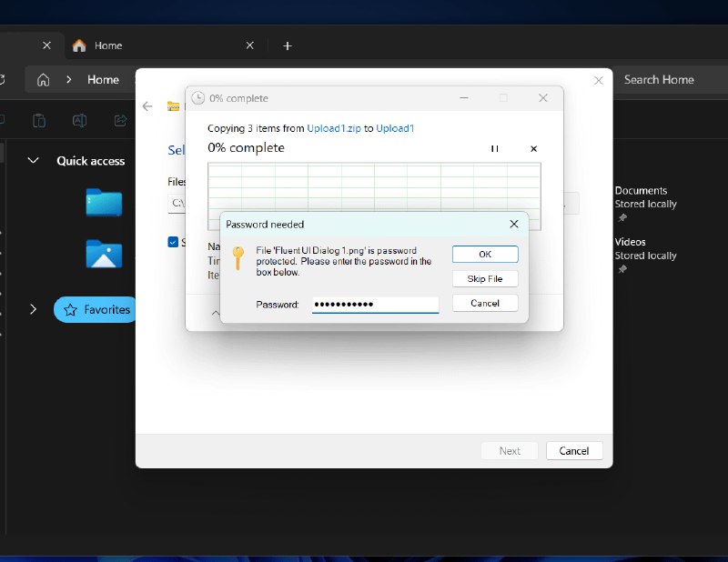Expand the address bar chevron before Home
This screenshot has height=562, width=728.
(x=69, y=79)
